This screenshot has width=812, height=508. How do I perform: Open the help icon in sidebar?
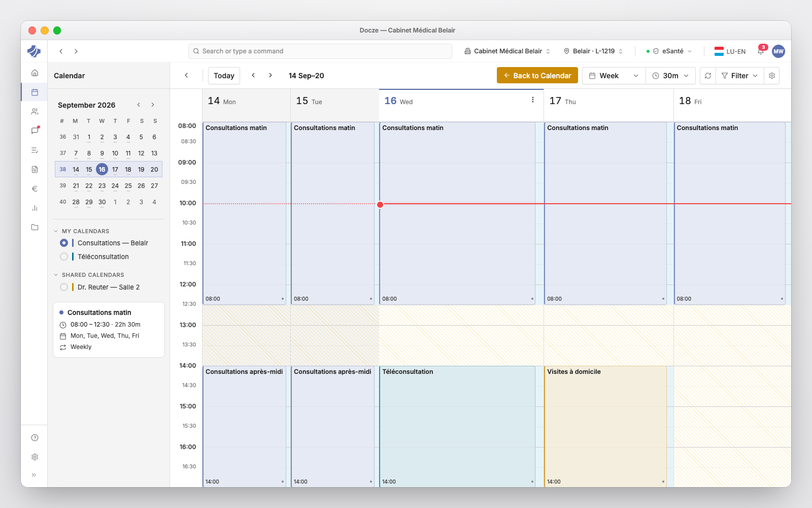35,437
